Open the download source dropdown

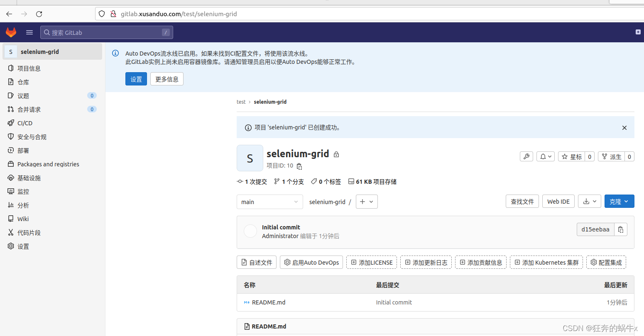[x=590, y=201]
